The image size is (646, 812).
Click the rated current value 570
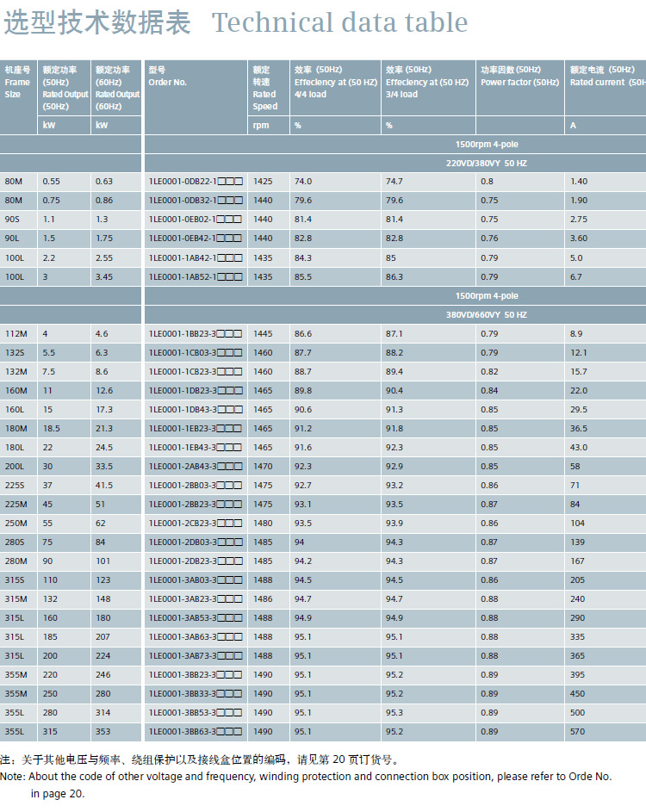(x=577, y=732)
